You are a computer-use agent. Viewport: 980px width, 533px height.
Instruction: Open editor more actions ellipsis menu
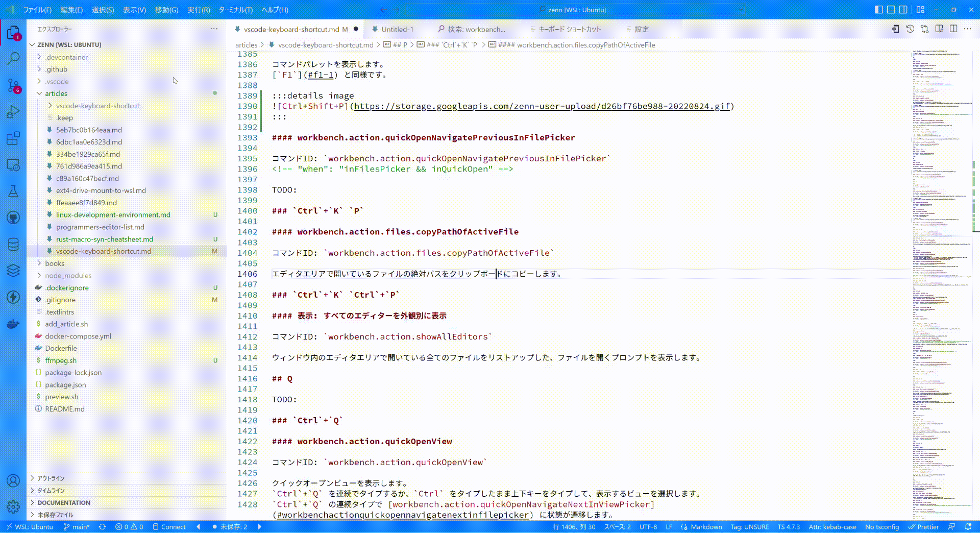(968, 29)
